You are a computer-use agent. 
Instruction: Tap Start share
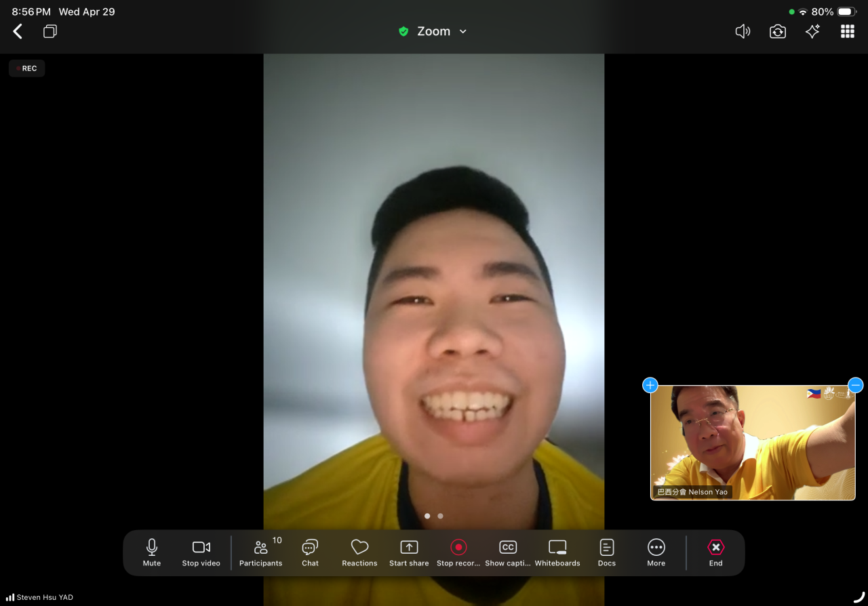click(x=409, y=552)
